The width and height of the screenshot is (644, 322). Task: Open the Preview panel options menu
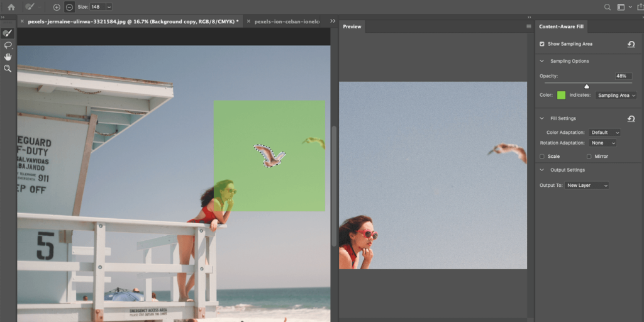tap(529, 26)
